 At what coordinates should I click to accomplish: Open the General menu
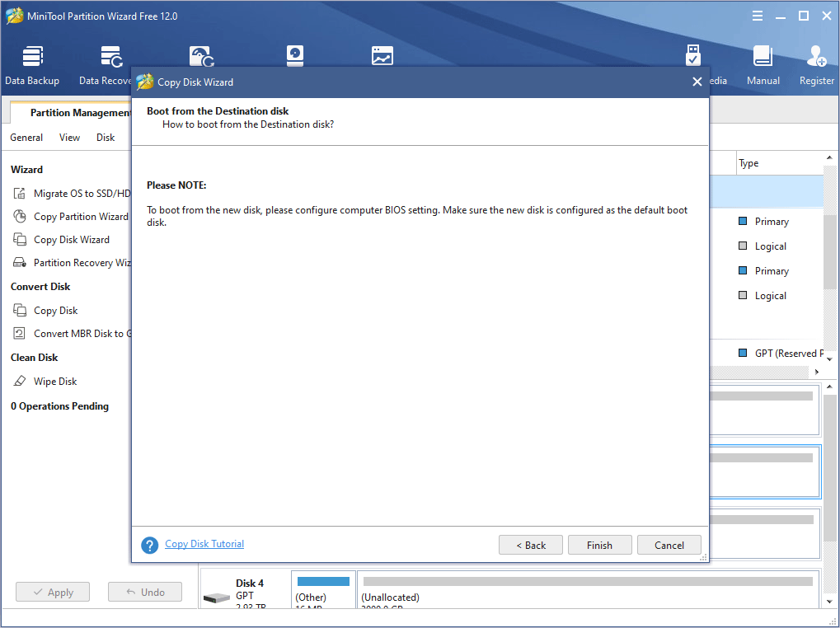point(26,138)
